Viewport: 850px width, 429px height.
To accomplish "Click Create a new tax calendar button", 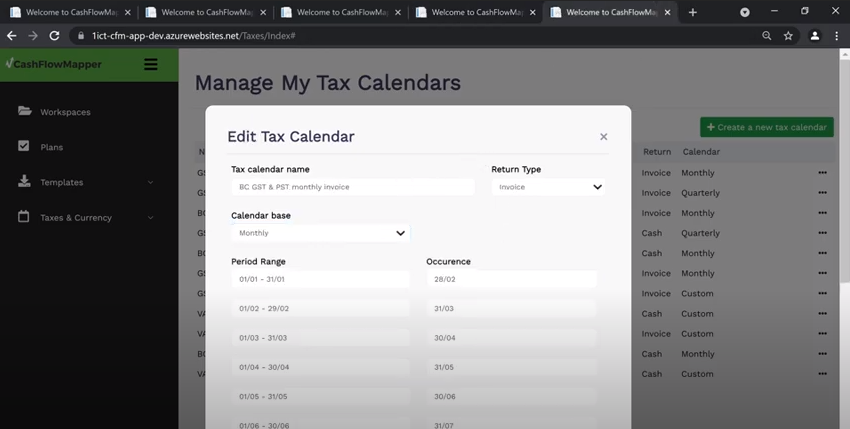I will click(767, 127).
